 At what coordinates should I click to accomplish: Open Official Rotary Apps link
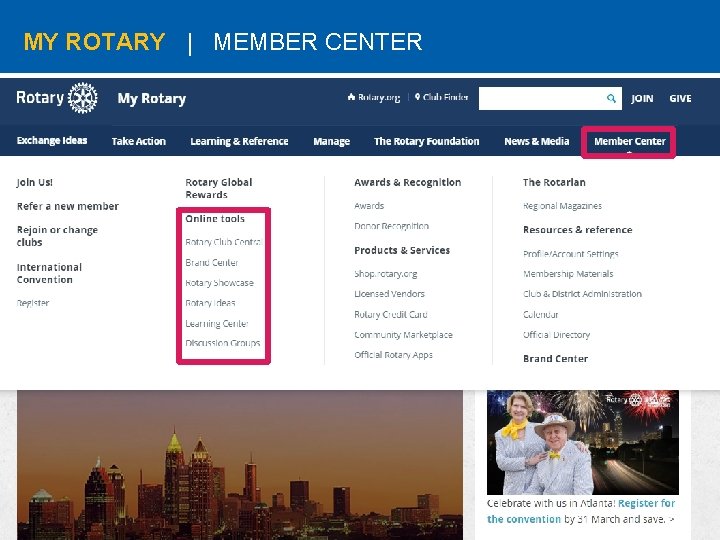coord(394,355)
